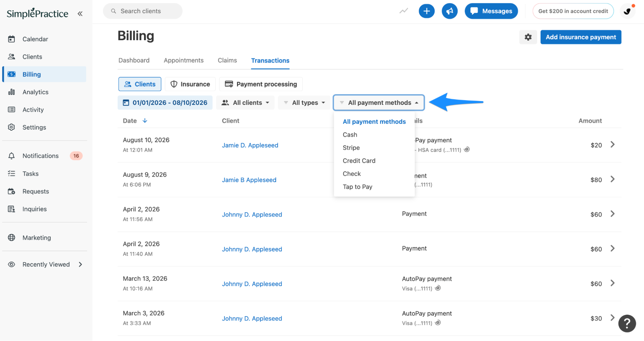Close the All payment methods dropdown
The width and height of the screenshot is (644, 341).
pos(379,103)
